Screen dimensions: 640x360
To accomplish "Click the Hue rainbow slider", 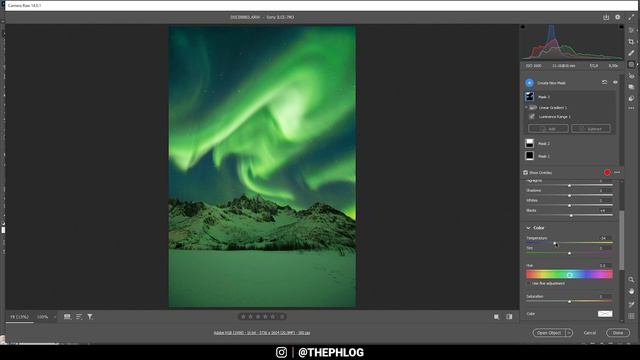I will (569, 275).
